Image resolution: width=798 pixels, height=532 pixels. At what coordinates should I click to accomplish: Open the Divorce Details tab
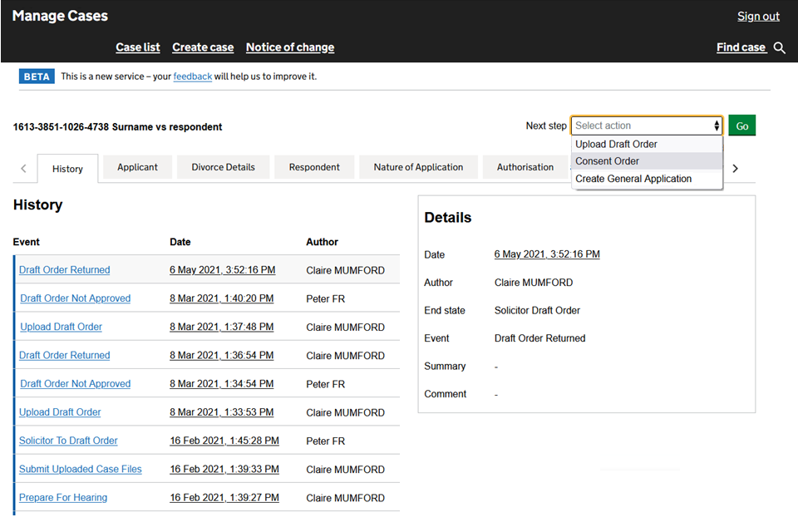click(223, 167)
